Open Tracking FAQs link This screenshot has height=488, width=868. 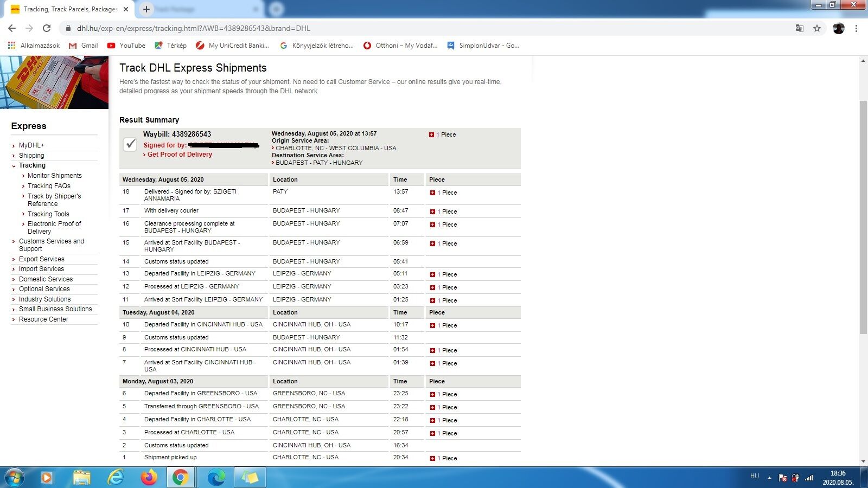coord(49,186)
